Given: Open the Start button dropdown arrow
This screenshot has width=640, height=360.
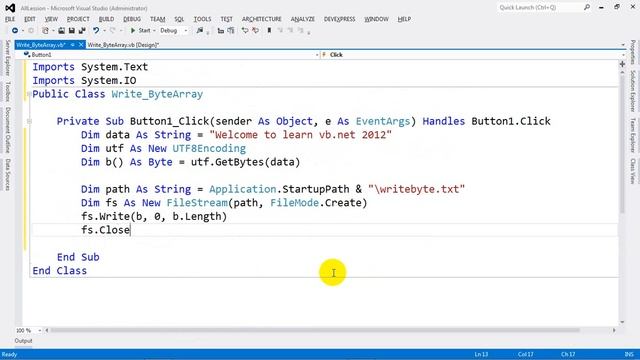Looking at the screenshot, I should coord(154,31).
